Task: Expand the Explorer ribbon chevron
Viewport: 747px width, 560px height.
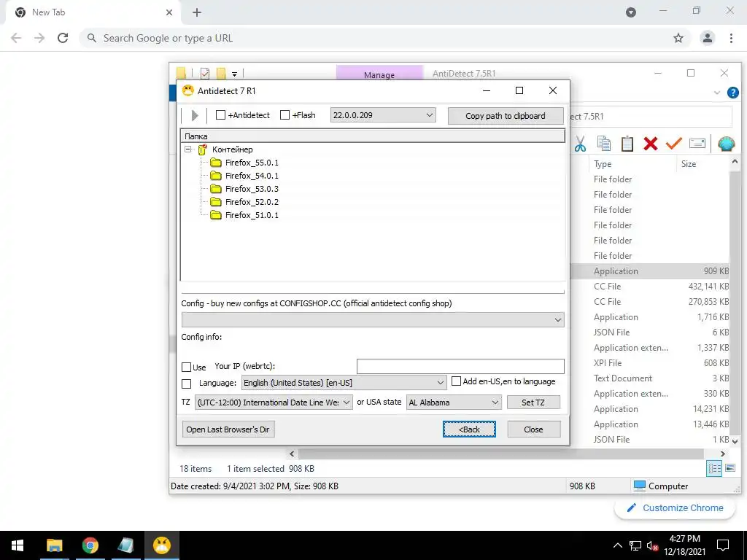Action: (x=717, y=93)
